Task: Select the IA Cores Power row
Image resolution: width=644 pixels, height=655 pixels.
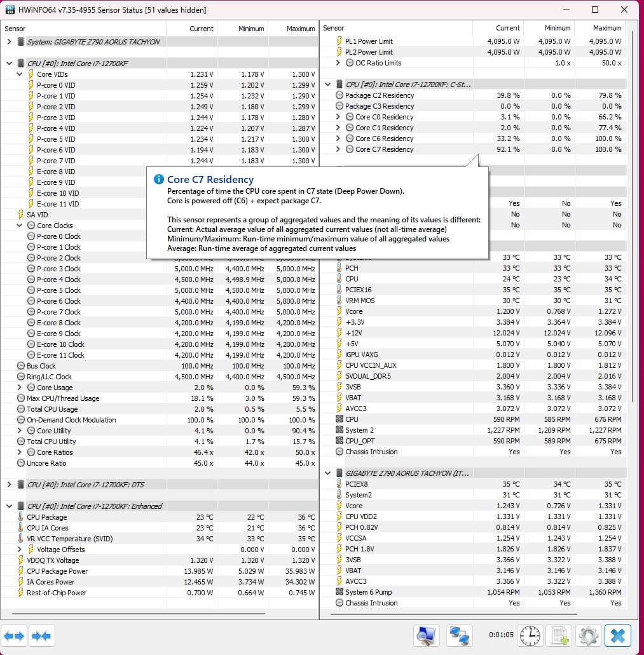Action: point(159,581)
